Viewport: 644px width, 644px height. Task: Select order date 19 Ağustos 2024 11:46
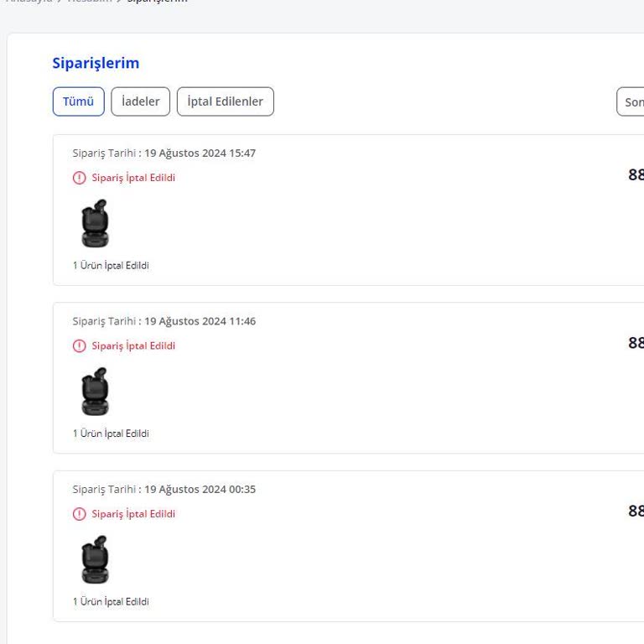click(200, 321)
